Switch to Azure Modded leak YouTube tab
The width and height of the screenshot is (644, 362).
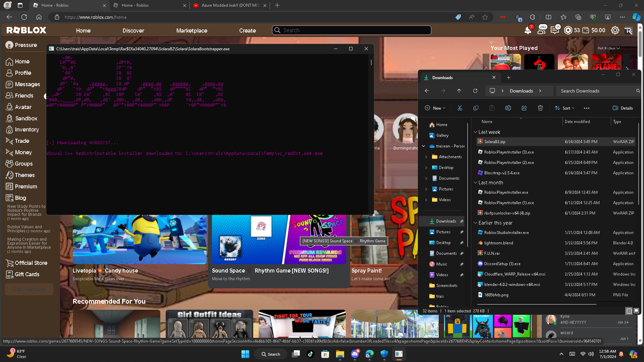click(x=230, y=5)
